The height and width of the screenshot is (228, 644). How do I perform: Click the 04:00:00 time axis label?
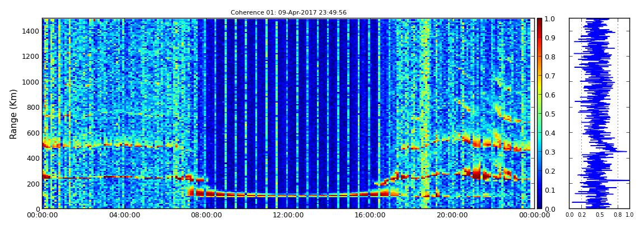tap(124, 215)
